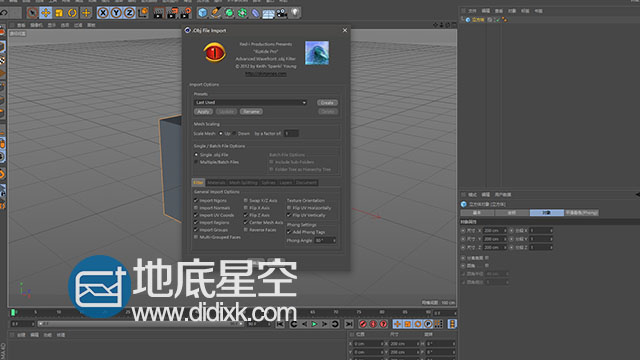This screenshot has height=360, width=640.
Task: Toggle the Z axis lock
Action: point(129,13)
